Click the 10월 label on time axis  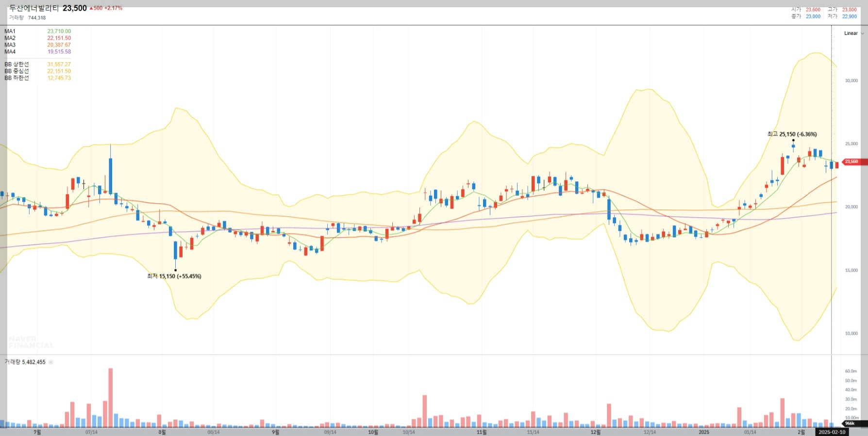coord(373,432)
